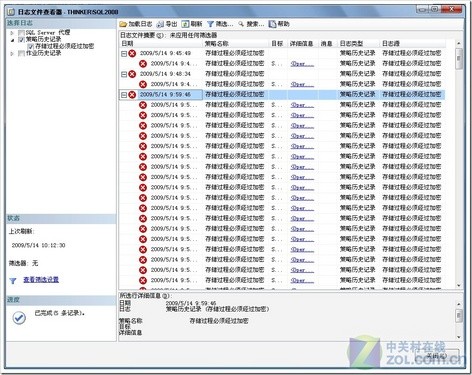Open the 帮助 help icon
This screenshot has width=472, height=375.
pos(273,24)
